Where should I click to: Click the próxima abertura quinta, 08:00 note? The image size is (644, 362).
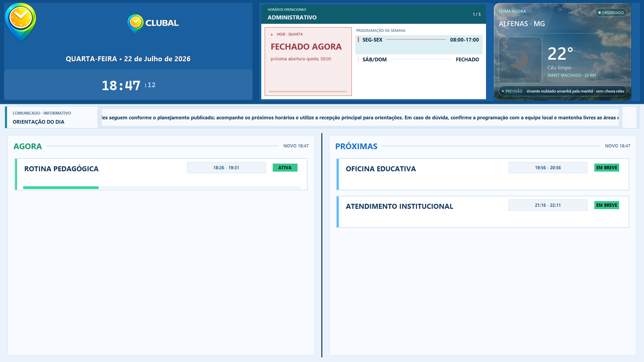(x=301, y=59)
